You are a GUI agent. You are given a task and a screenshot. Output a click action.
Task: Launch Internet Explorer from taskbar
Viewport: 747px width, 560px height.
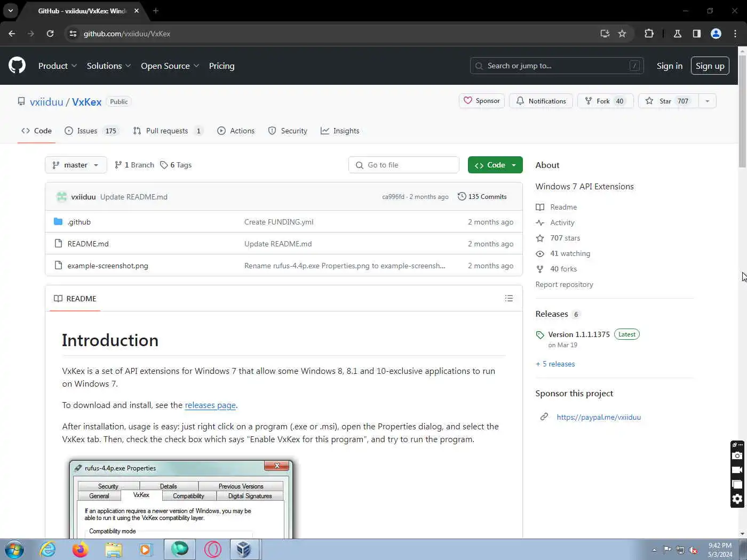tap(48, 549)
